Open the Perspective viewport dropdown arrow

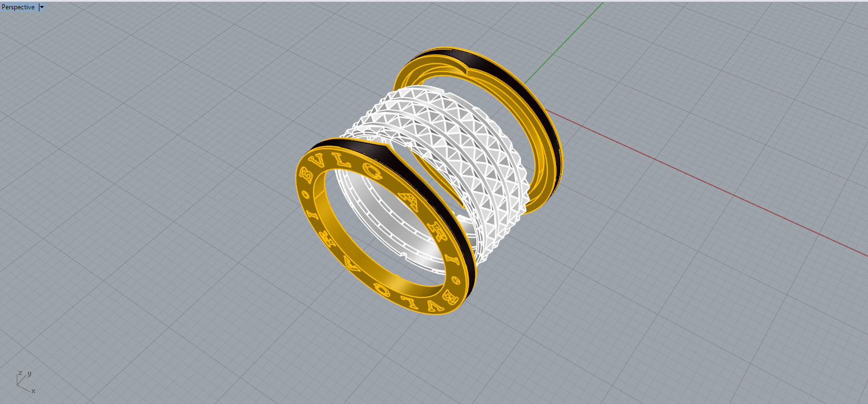click(42, 7)
